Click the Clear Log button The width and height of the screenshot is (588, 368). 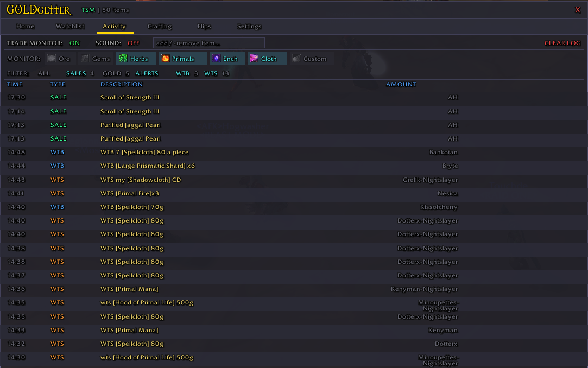point(562,43)
